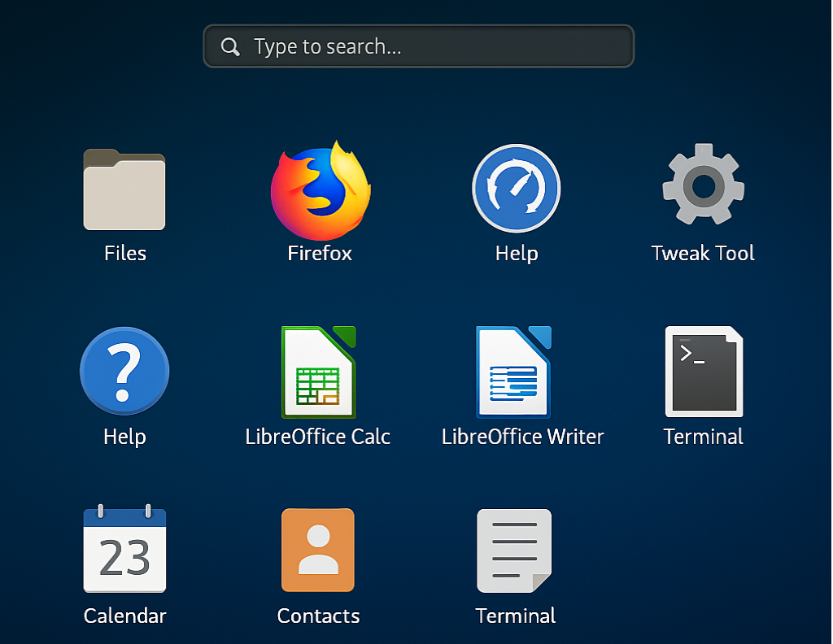Launch the Firefox browser icon

[321, 190]
